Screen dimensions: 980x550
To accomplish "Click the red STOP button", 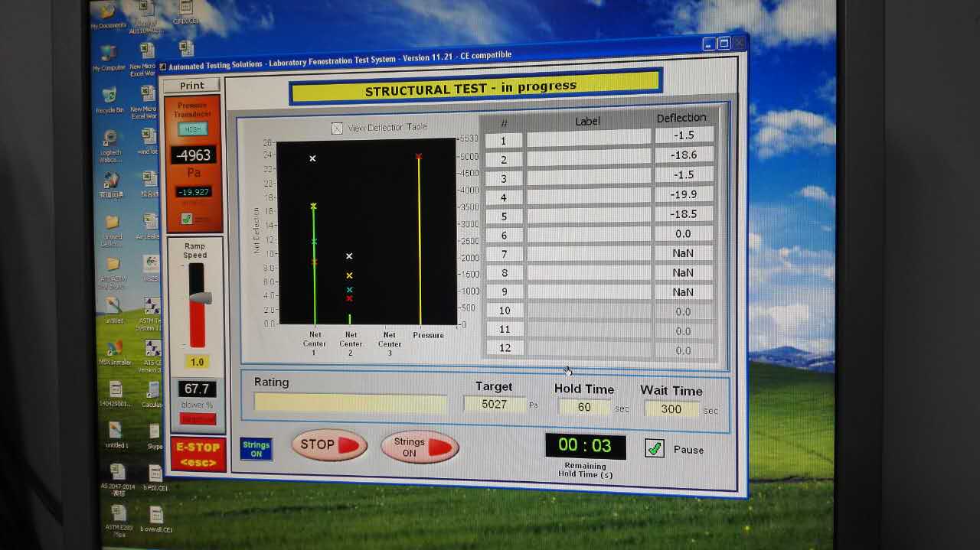I will coord(329,445).
